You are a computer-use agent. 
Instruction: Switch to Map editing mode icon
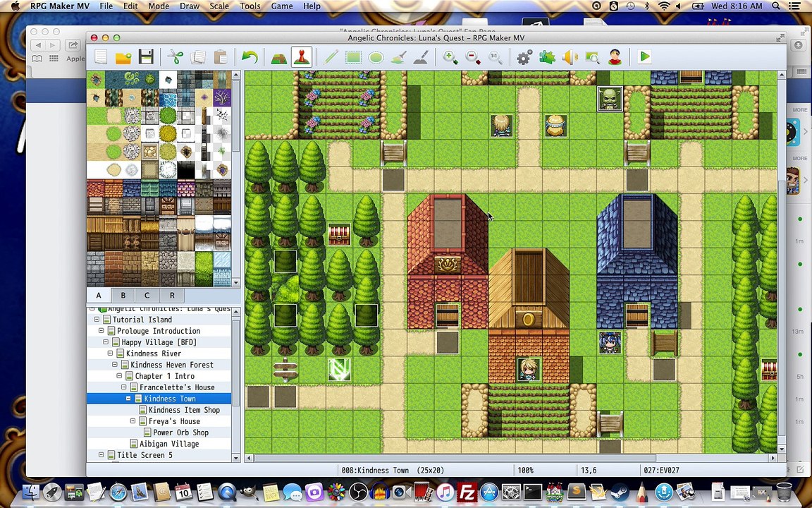[x=279, y=56]
